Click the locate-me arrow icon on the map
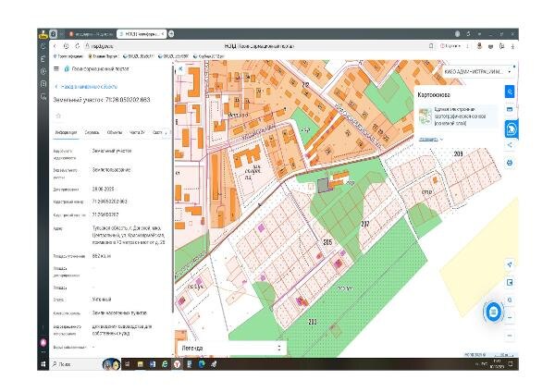555x392 pixels. click(510, 264)
